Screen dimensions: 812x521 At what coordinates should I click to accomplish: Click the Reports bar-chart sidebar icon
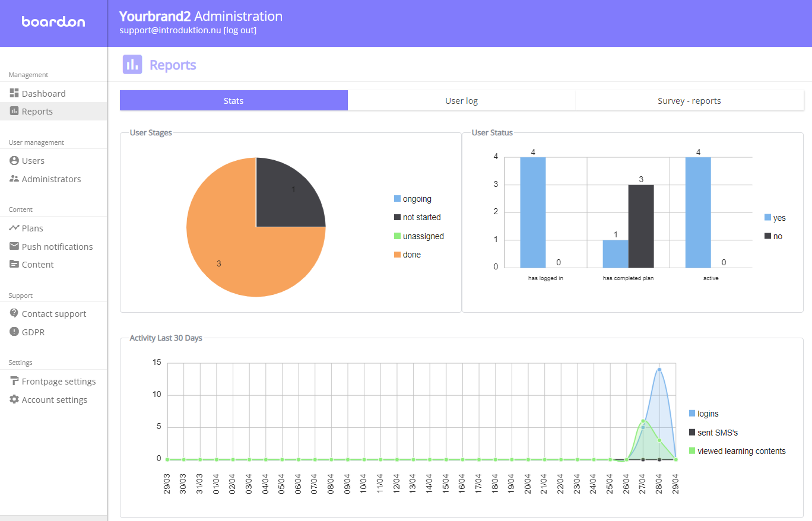[14, 111]
